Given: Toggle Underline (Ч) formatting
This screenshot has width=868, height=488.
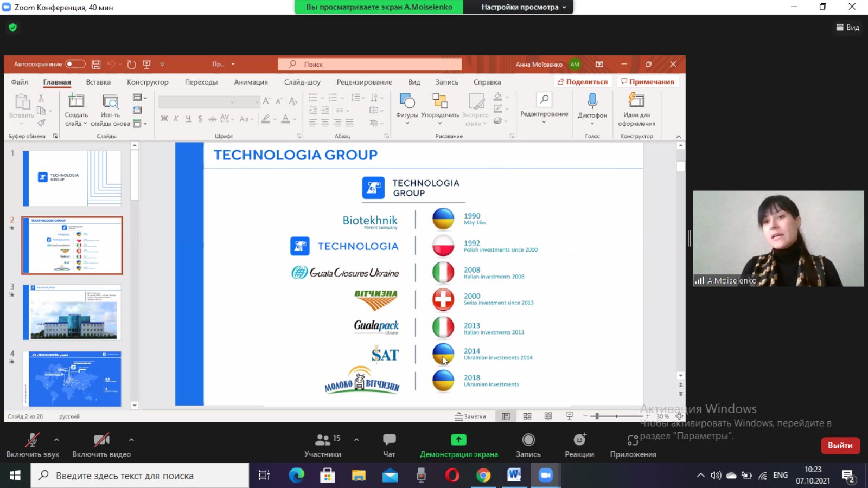Looking at the screenshot, I should pyautogui.click(x=188, y=119).
